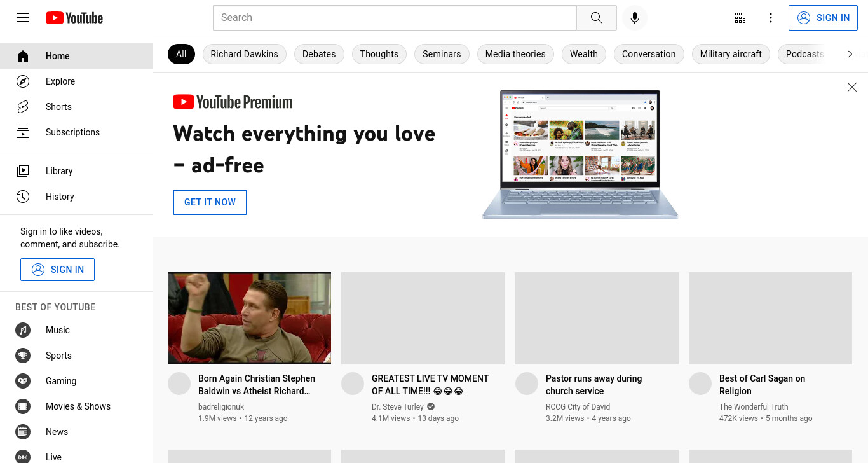Select the Thoughts chip

point(379,54)
